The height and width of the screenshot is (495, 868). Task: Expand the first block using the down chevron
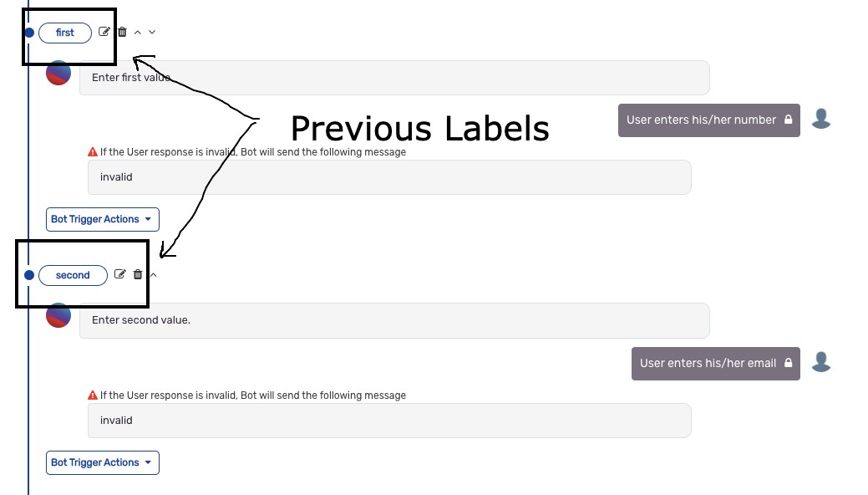click(x=151, y=32)
